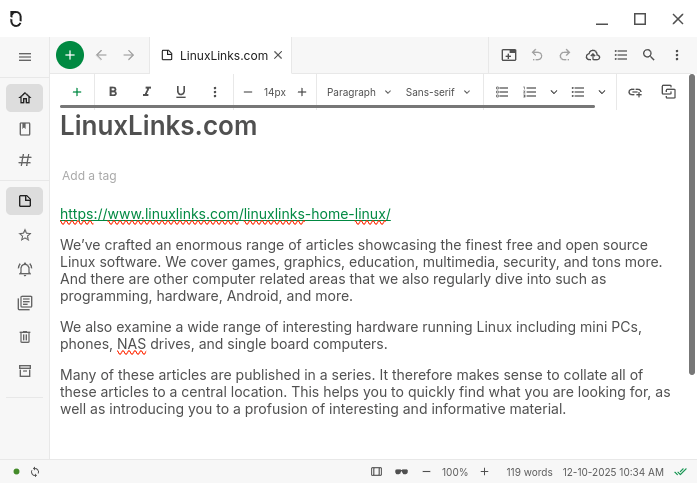Toggle bold formatting

click(x=113, y=92)
